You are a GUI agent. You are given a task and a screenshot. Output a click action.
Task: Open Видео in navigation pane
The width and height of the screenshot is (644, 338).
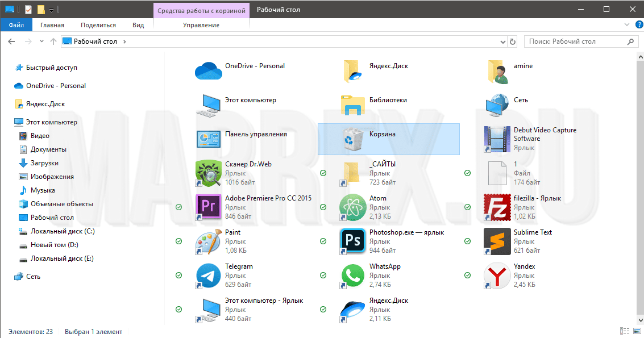pos(40,136)
